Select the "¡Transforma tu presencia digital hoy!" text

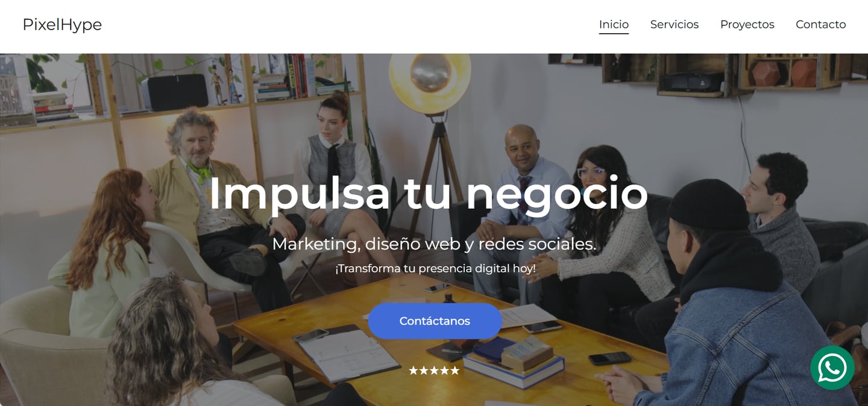click(x=435, y=268)
